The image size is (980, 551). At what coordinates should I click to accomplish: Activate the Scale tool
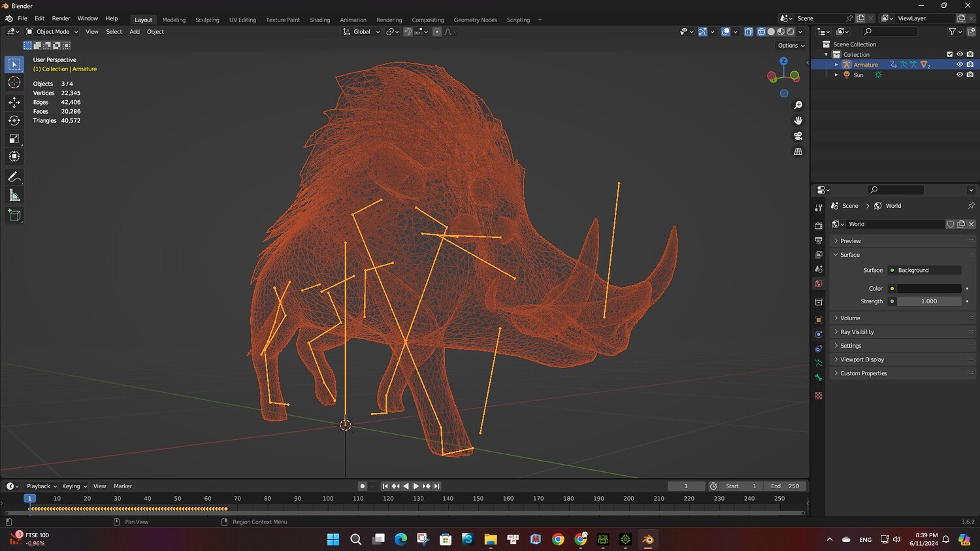pos(14,139)
